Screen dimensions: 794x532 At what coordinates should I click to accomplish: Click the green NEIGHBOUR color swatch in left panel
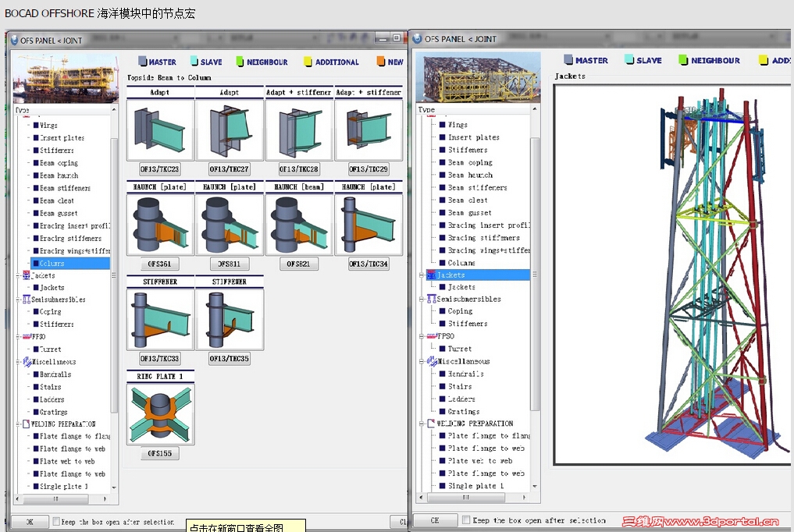(240, 61)
